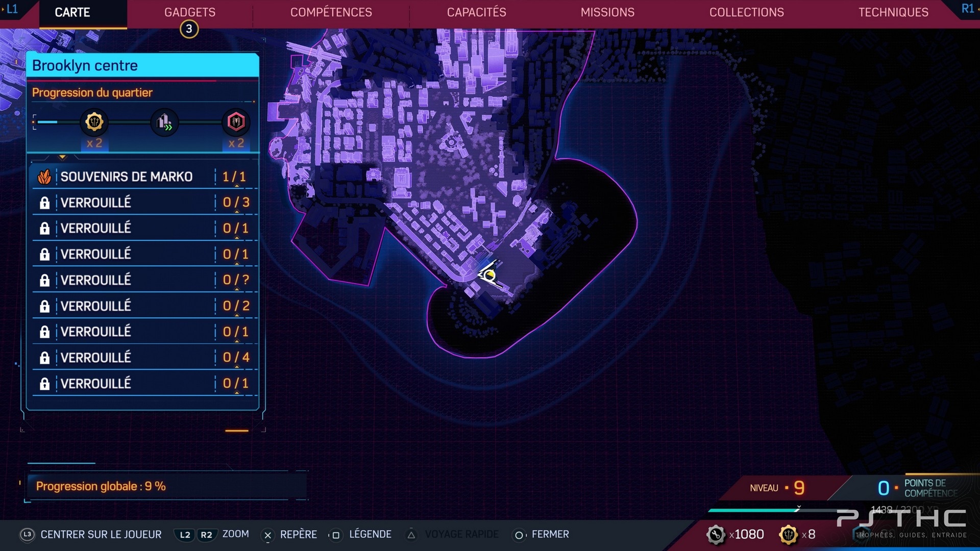Click the GADGETS notification badge 3
The image size is (980, 551).
tap(189, 29)
